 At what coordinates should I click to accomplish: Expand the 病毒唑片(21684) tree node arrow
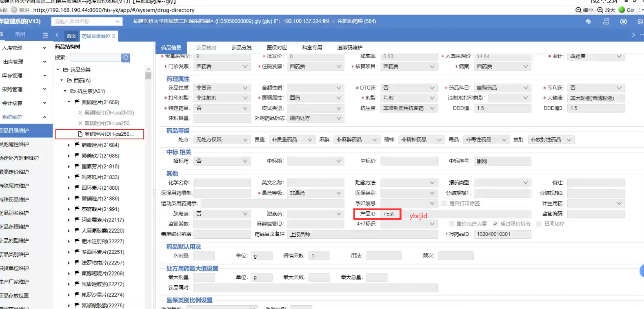tap(69, 145)
